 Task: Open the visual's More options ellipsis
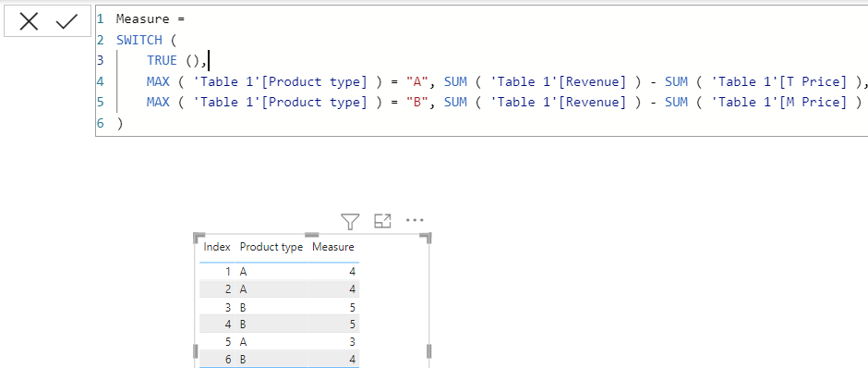click(x=415, y=221)
